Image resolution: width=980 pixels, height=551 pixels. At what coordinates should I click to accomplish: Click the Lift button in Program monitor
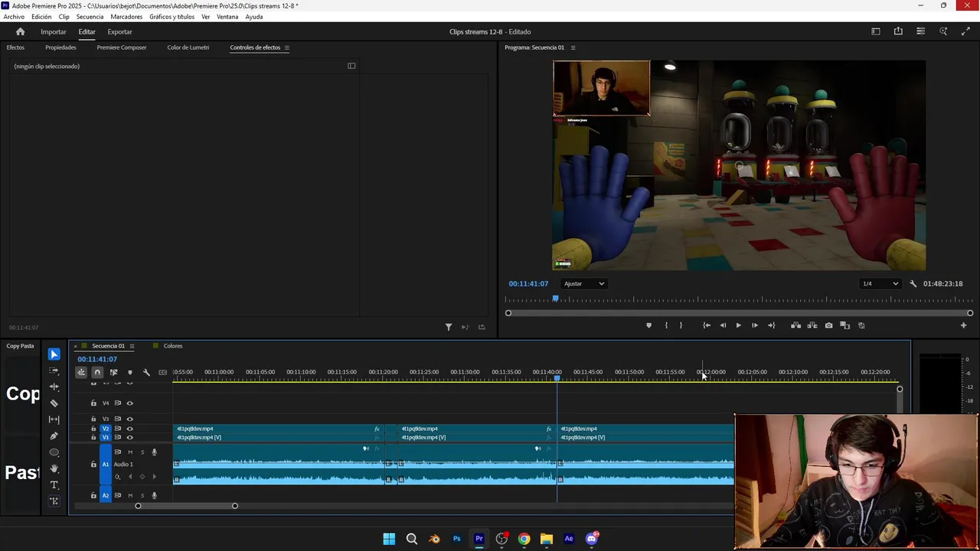click(795, 325)
